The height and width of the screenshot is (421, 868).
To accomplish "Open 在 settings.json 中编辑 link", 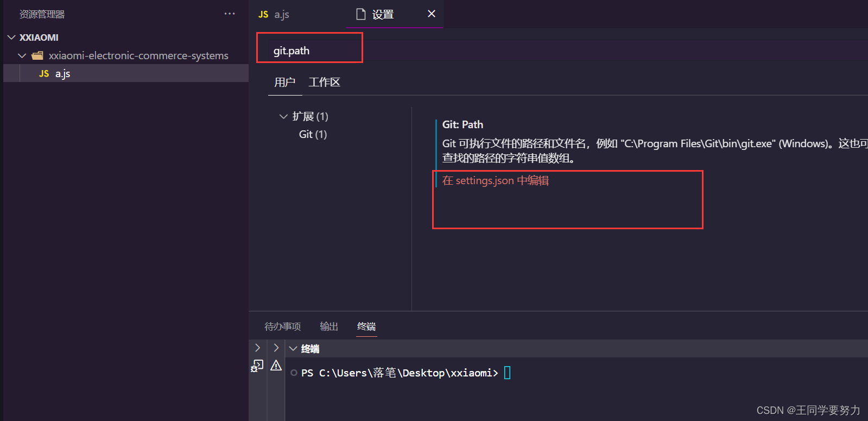I will [x=496, y=180].
